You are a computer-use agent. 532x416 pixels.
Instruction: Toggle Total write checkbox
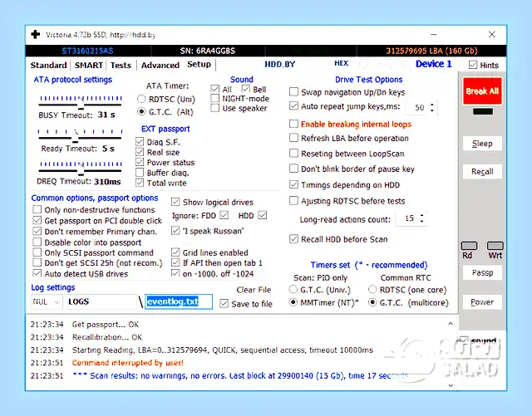140,183
